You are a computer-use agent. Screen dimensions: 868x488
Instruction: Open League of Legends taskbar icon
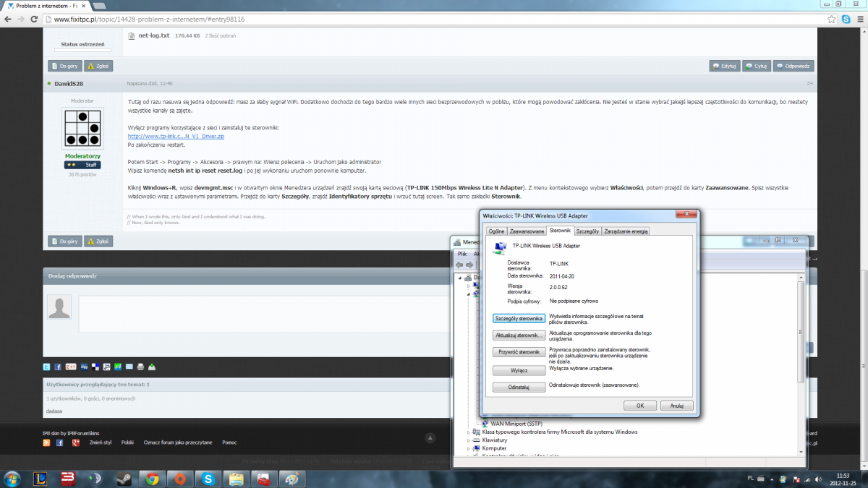(x=41, y=478)
